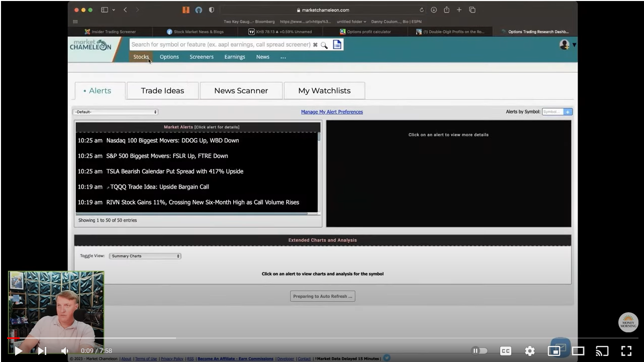The width and height of the screenshot is (644, 362).
Task: Mute the video volume speaker
Action: tap(65, 351)
